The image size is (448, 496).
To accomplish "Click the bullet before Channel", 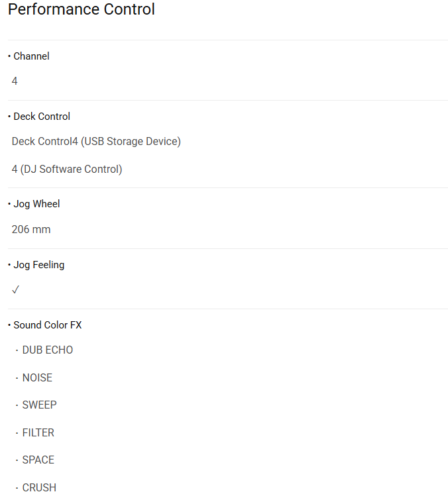I will coord(9,56).
